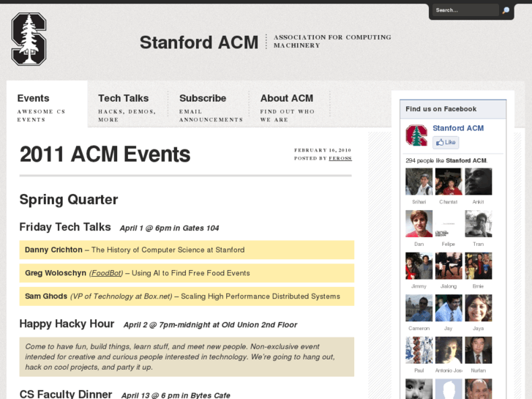Open Ankit's Facebook profile photo
Viewport: 532px width, 399px height.
(478, 182)
